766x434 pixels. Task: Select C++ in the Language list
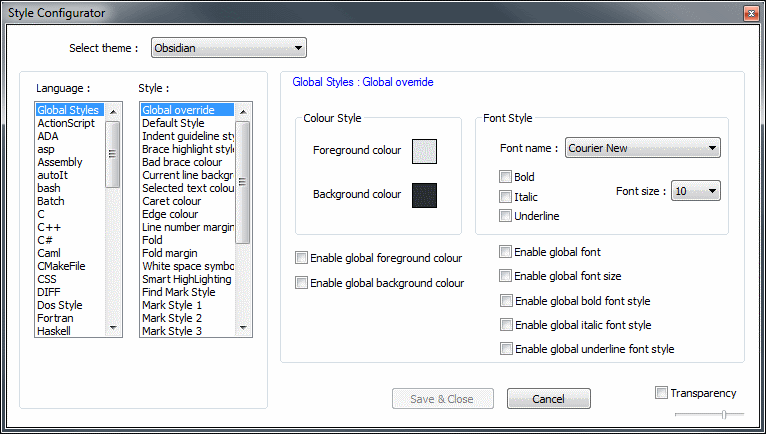[x=49, y=227]
